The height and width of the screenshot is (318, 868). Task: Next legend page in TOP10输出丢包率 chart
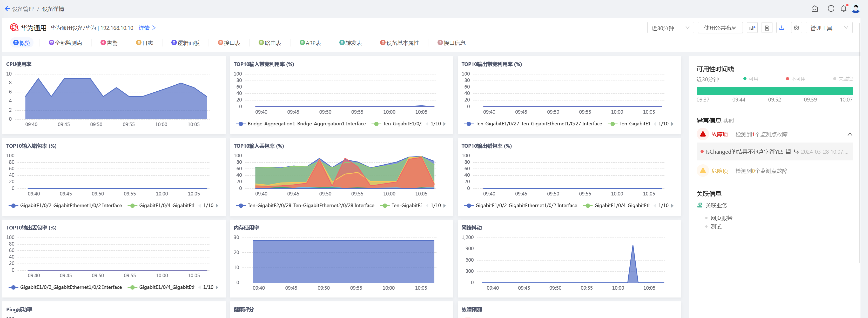(x=217, y=288)
